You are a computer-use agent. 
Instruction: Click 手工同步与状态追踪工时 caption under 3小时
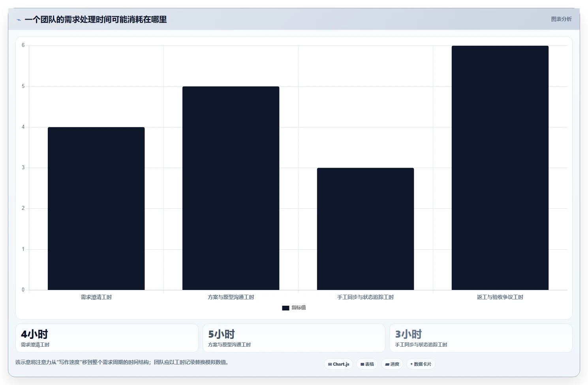(x=421, y=345)
